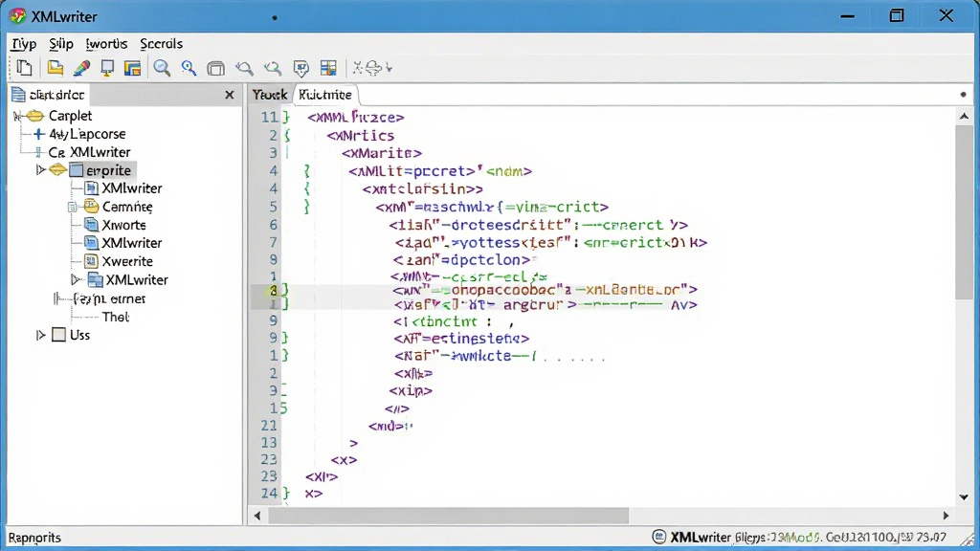The image size is (980, 551).
Task: Click the editor scroll down arrow
Action: click(964, 497)
